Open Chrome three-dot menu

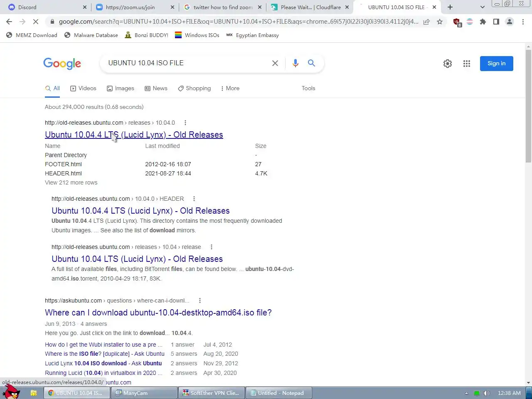point(523,22)
